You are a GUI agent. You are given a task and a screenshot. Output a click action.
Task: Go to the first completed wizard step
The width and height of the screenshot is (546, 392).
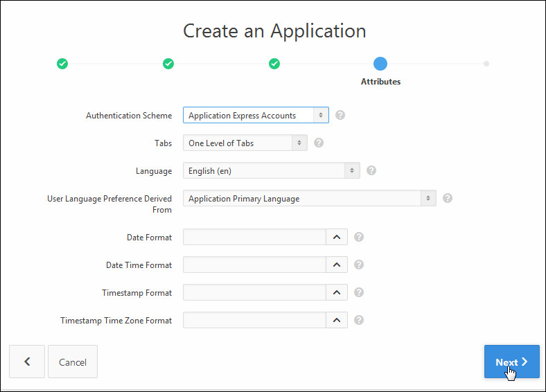(62, 64)
